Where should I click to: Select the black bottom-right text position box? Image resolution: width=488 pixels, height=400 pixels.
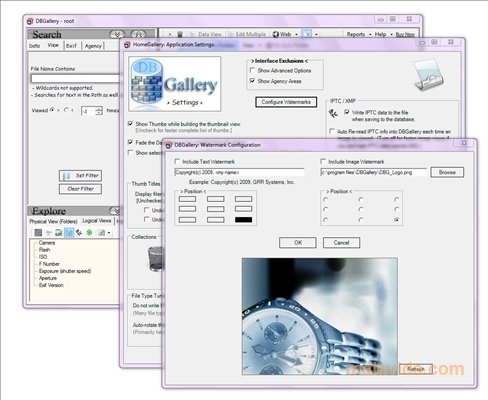click(x=243, y=220)
